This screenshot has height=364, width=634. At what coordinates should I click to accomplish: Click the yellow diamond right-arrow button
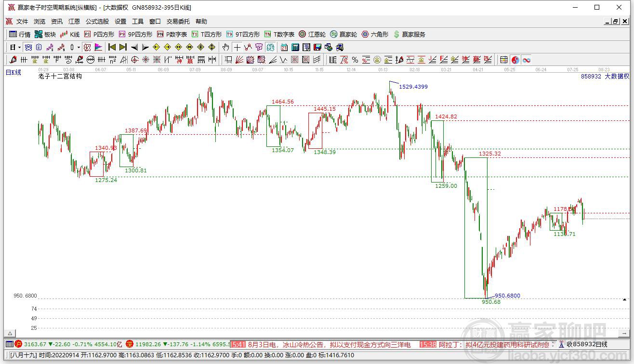coord(167,47)
